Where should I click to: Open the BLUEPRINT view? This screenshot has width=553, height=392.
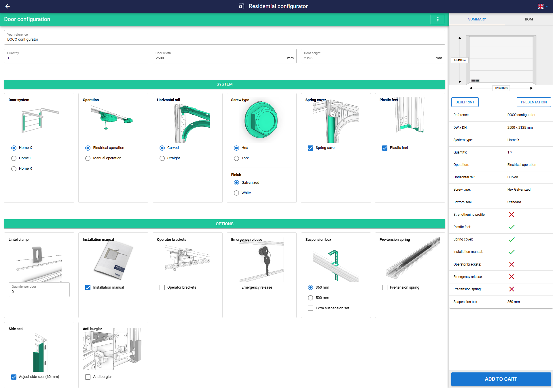pos(465,102)
